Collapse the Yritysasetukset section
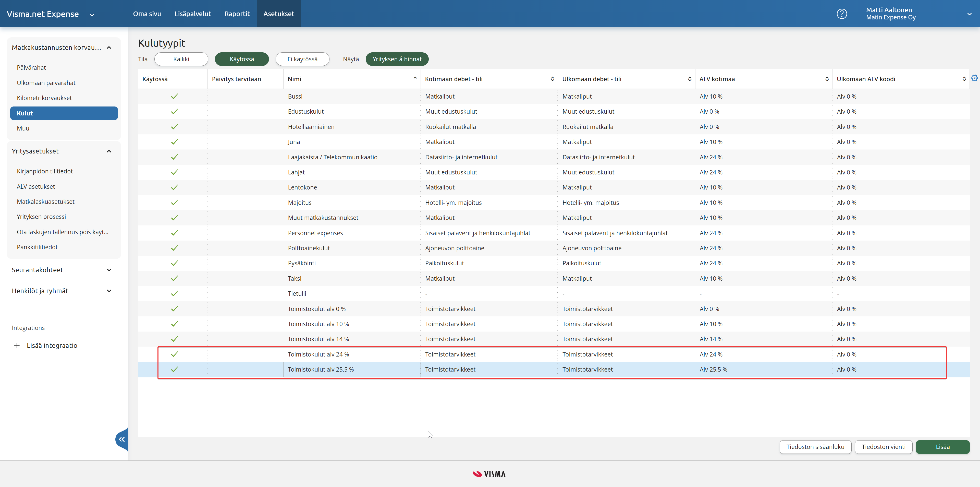The width and height of the screenshot is (980, 487). 109,151
